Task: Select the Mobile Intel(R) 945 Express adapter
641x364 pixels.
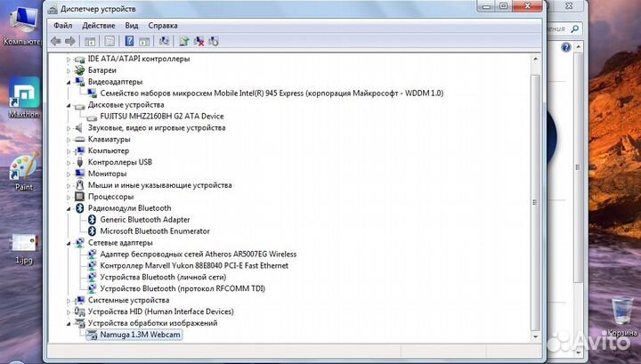Action: click(272, 93)
